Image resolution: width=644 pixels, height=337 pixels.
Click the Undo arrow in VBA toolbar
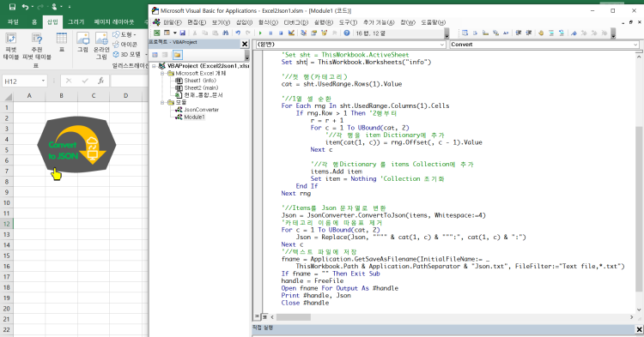pos(238,33)
